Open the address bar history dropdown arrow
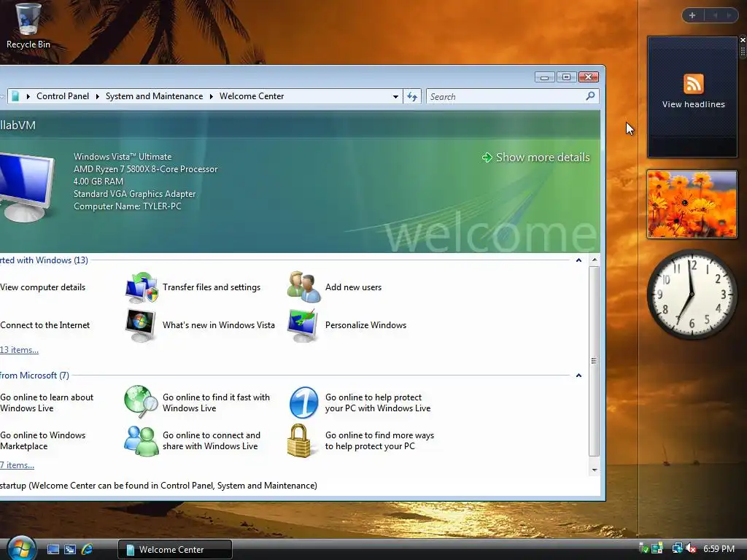This screenshot has height=560, width=747. (x=395, y=97)
